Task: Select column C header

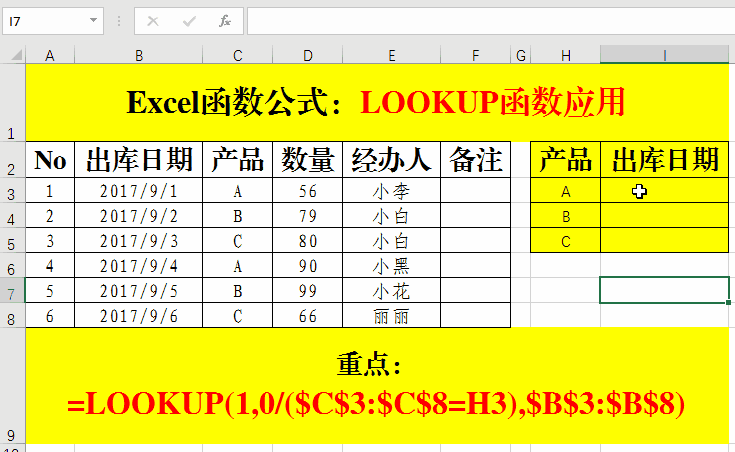Action: click(x=238, y=55)
